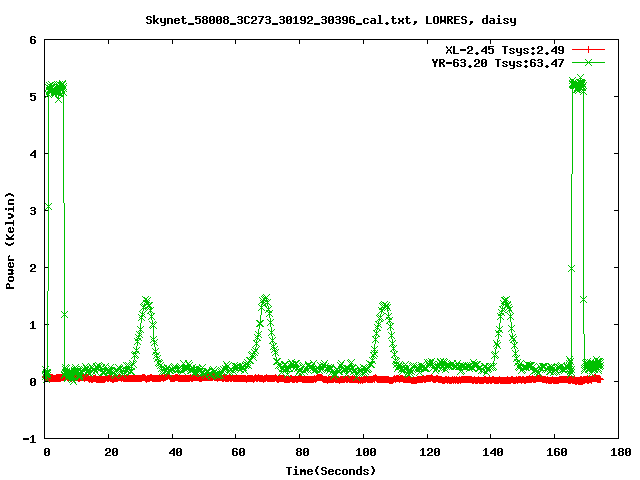The image size is (640, 480).
Task: Click the calibration plateau at plot start
Action: [x=55, y=89]
